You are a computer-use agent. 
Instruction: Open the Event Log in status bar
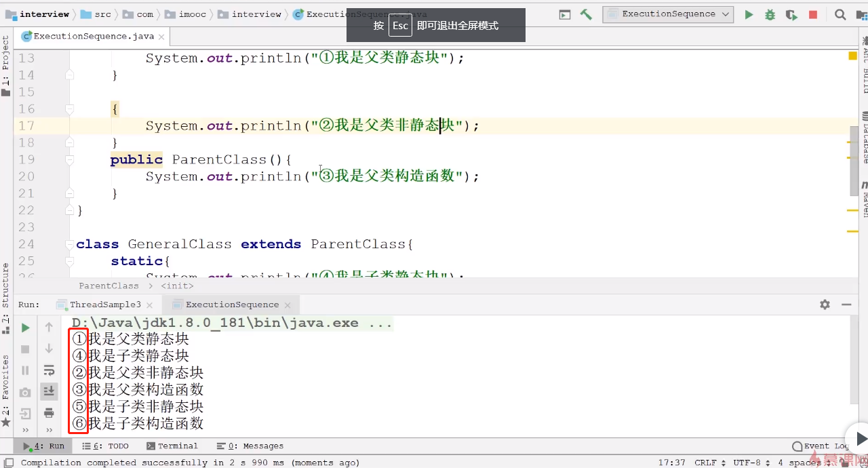pyautogui.click(x=821, y=446)
